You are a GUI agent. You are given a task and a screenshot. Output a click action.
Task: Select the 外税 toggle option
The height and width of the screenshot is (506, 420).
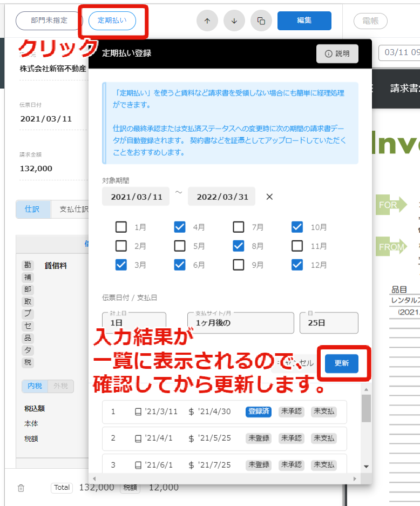pyautogui.click(x=60, y=386)
